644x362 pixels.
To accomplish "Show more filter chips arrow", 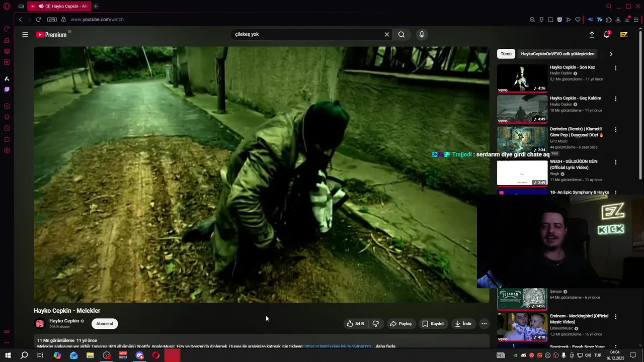I will (x=611, y=54).
